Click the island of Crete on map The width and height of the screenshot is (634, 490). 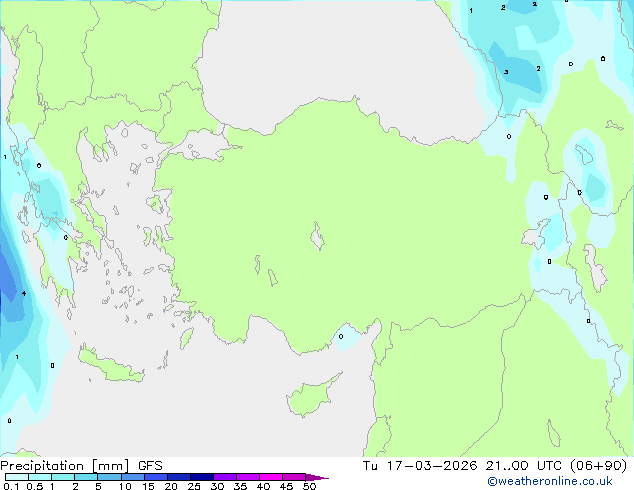110,367
